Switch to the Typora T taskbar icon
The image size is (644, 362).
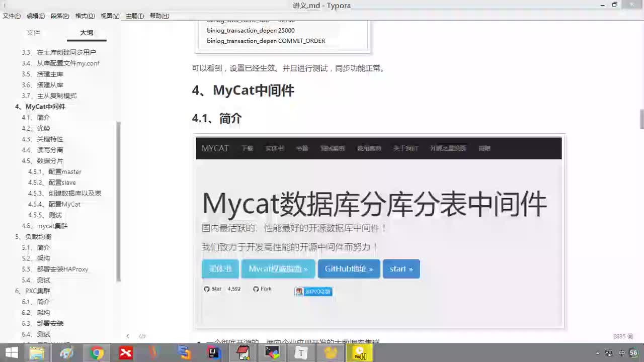(x=301, y=353)
